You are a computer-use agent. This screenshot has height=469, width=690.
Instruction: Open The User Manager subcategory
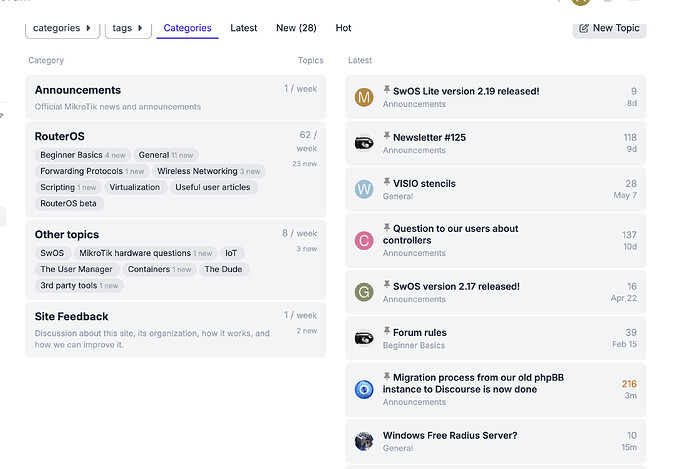click(x=76, y=269)
